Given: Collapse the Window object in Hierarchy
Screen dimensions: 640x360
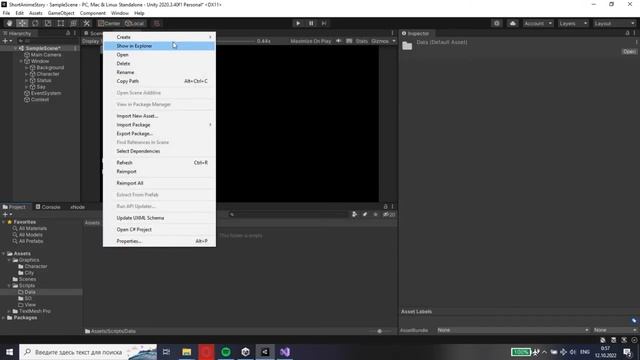Looking at the screenshot, I should pos(21,61).
